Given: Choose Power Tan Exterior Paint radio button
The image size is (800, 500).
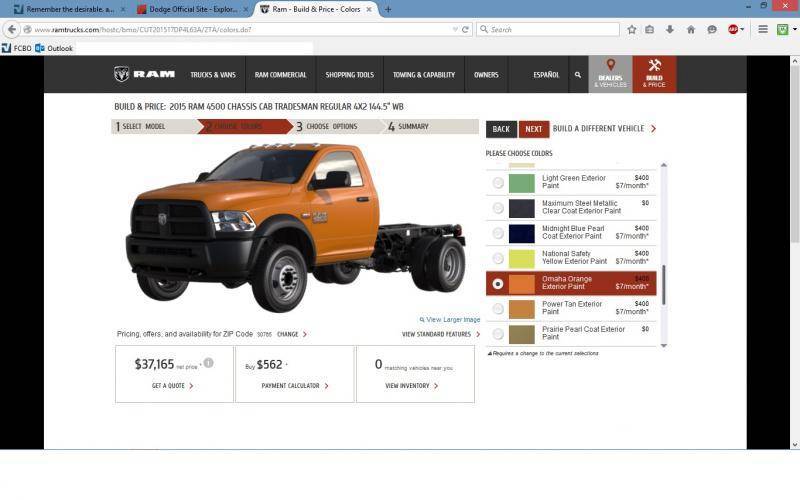Looking at the screenshot, I should tap(498, 309).
